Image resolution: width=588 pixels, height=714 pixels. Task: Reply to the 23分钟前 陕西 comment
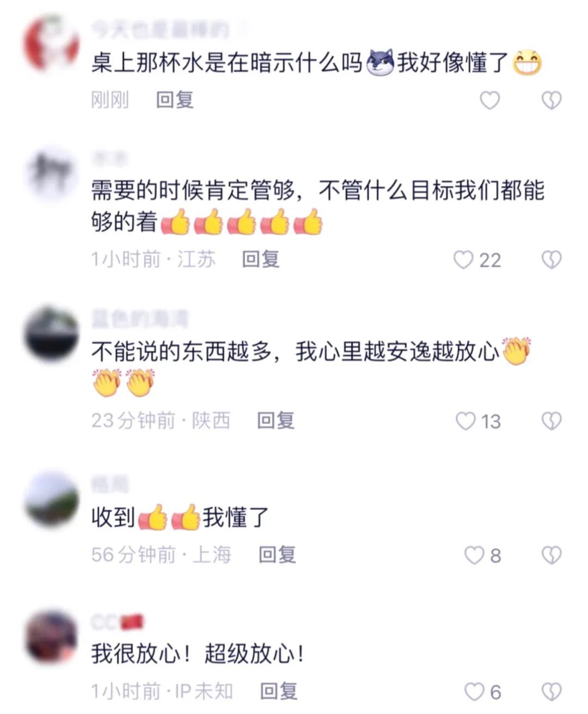(276, 420)
